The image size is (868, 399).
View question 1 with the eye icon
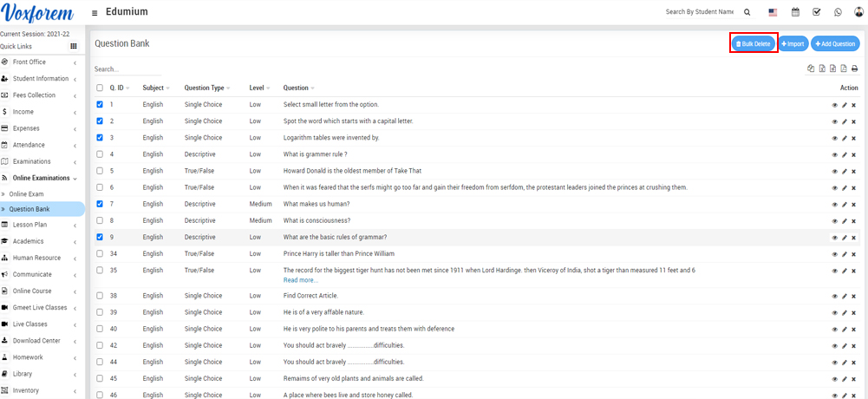tap(835, 105)
